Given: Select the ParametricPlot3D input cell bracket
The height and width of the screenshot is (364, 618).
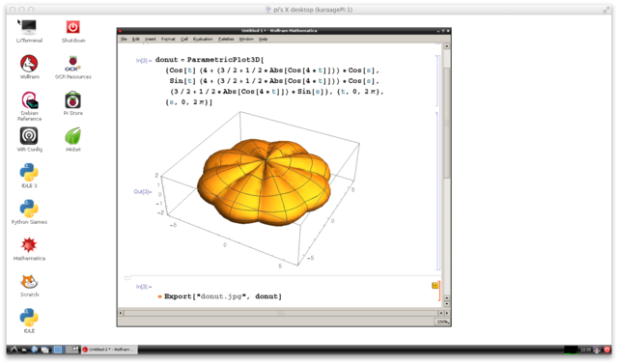Looking at the screenshot, I should click(x=436, y=81).
